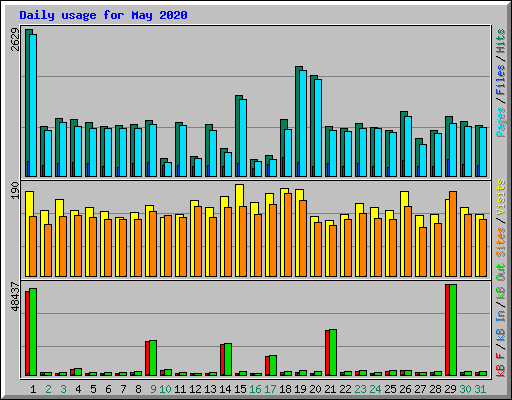Click day label 19 on x-axis
512x400 pixels.
[300, 389]
